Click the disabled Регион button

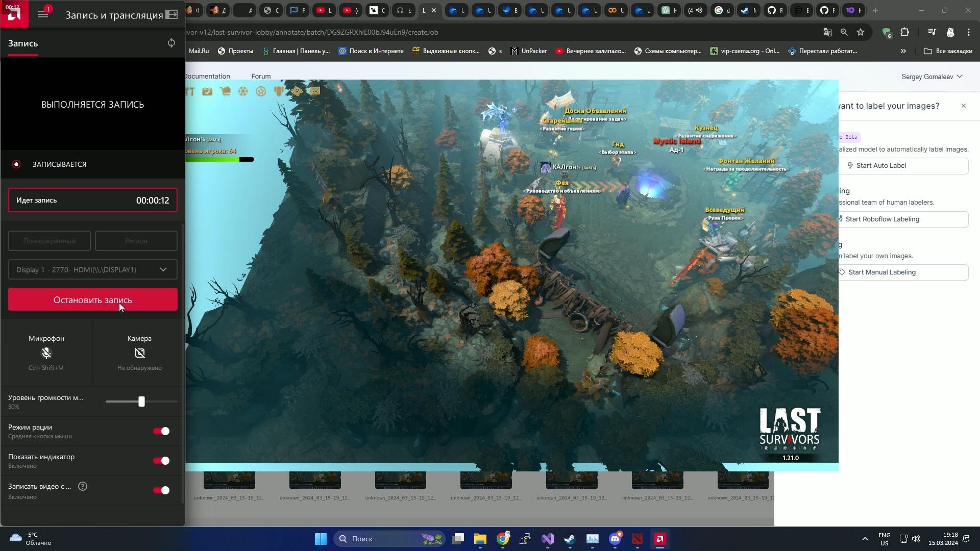pyautogui.click(x=136, y=241)
